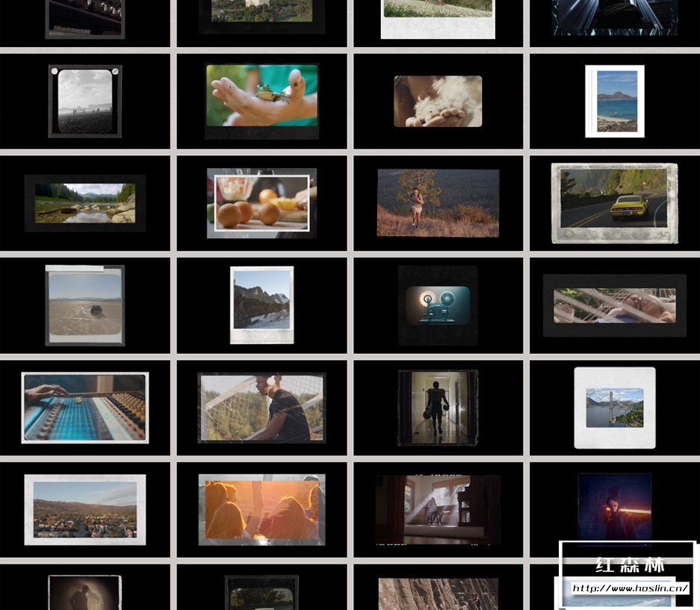This screenshot has width=700, height=610.
Task: Select the feathers in hands thumbnail
Action: coord(438,102)
